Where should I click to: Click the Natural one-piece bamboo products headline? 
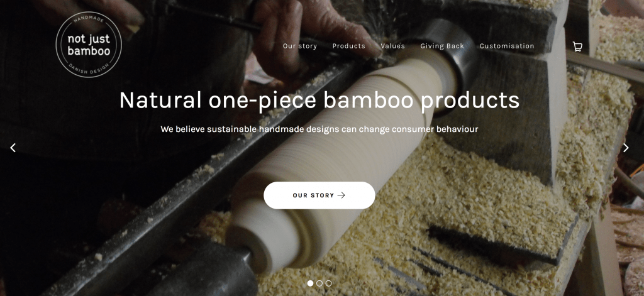(x=319, y=100)
